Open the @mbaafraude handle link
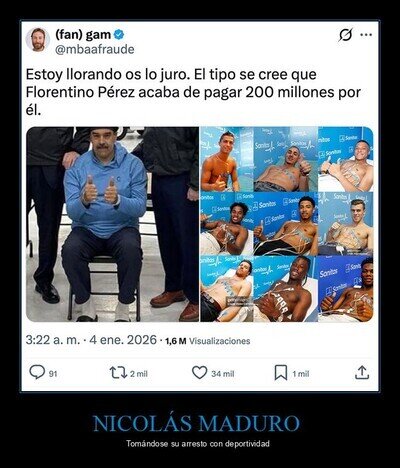 tap(95, 49)
